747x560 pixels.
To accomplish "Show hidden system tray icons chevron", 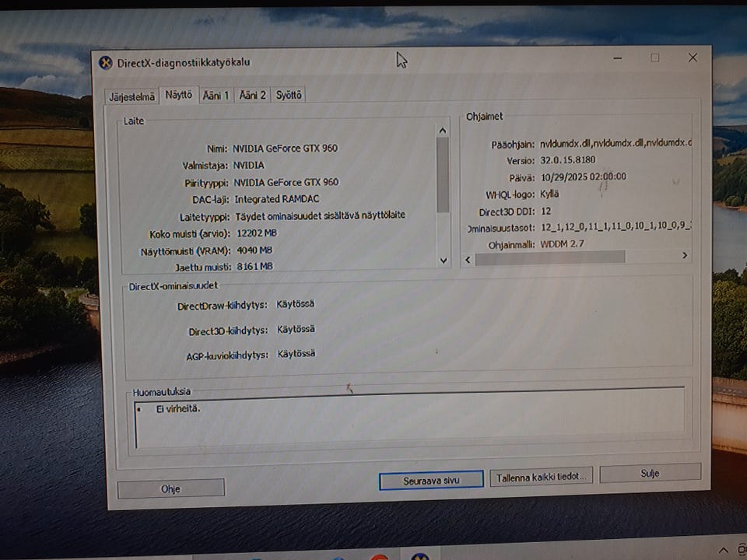I will coord(723,551).
